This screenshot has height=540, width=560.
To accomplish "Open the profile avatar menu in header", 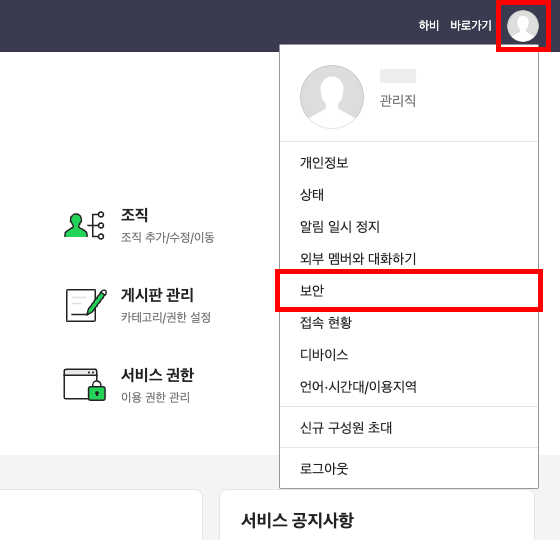I will pos(523,26).
